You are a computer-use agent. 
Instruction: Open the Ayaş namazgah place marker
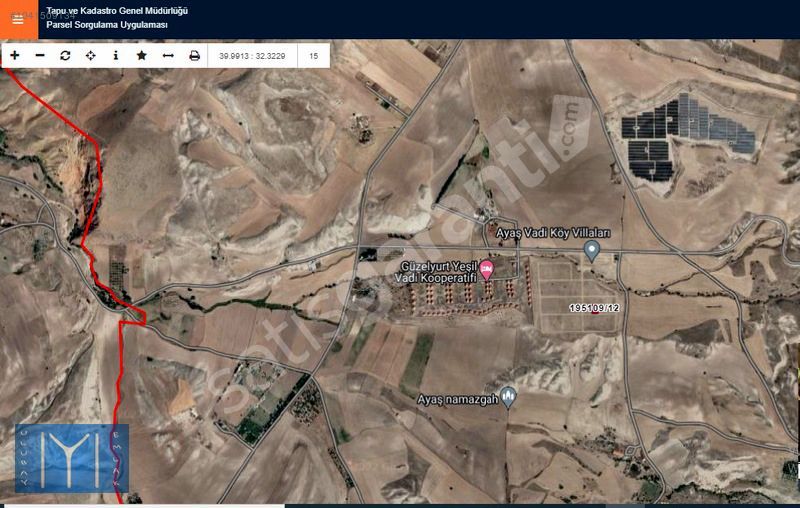click(508, 397)
